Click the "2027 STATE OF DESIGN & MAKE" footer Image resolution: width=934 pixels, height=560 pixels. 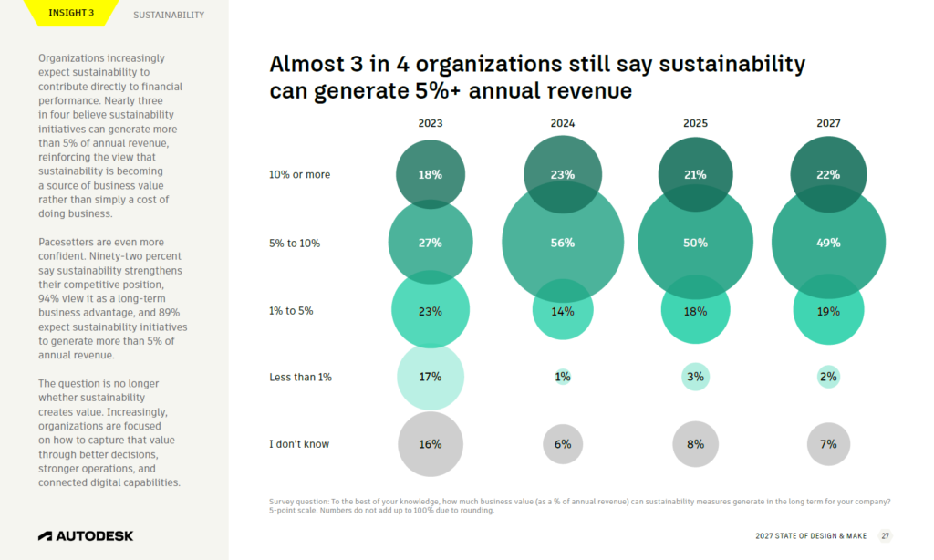(x=811, y=536)
